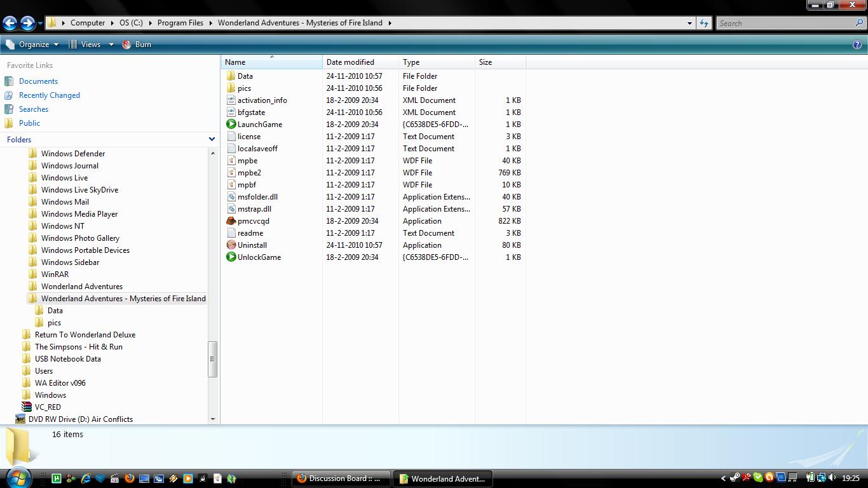Open the Help question mark icon

[x=857, y=44]
